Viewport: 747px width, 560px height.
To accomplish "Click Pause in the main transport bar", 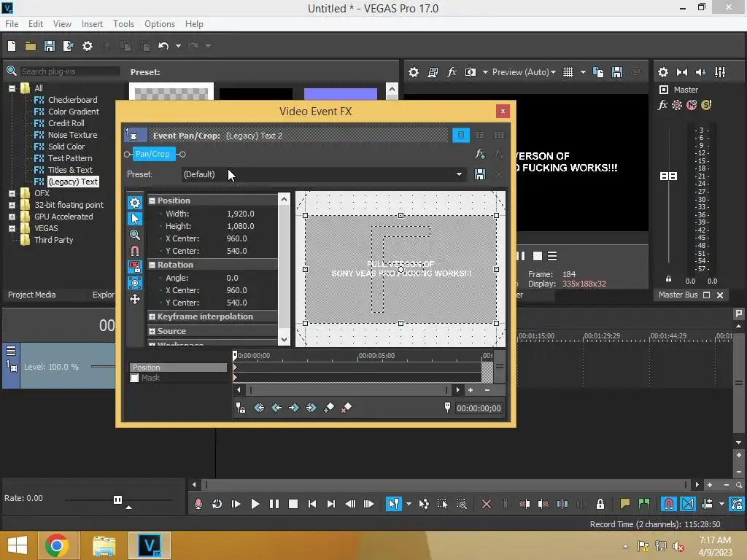I will pos(274,504).
